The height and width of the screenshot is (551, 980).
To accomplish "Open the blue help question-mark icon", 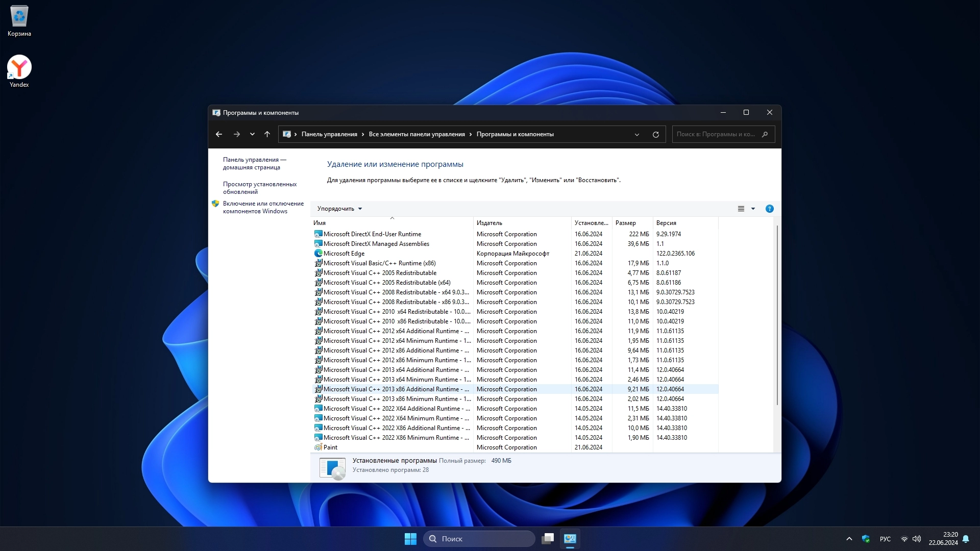I will 769,209.
